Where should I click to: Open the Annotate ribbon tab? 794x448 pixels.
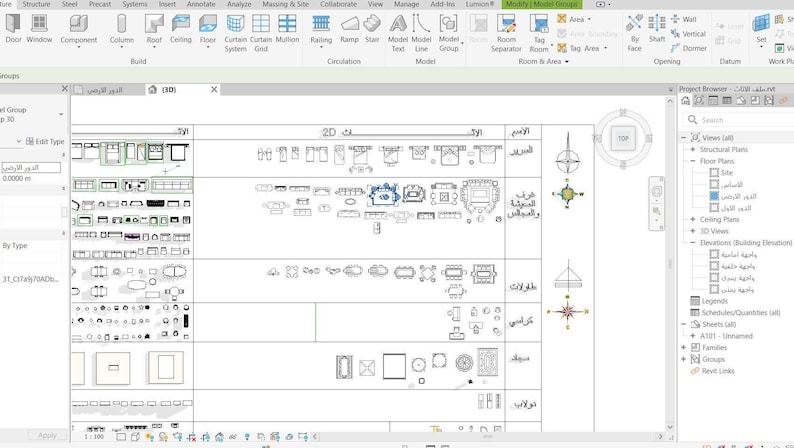[x=201, y=4]
